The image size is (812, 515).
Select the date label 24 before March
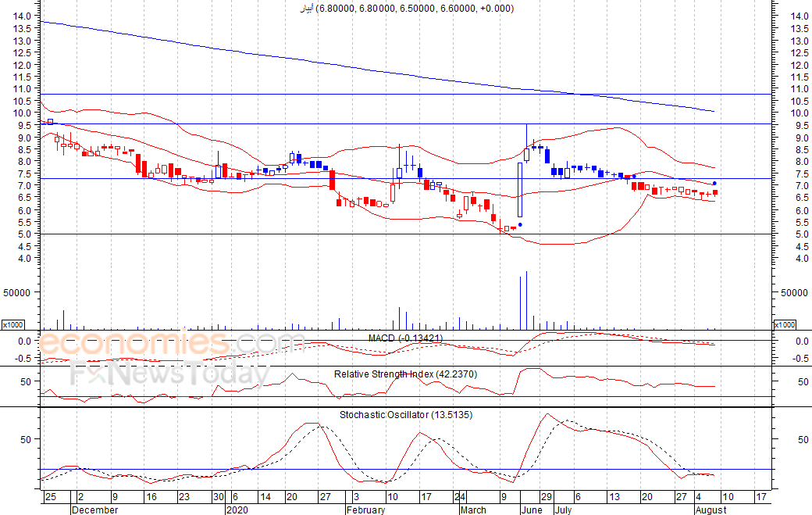[460, 497]
